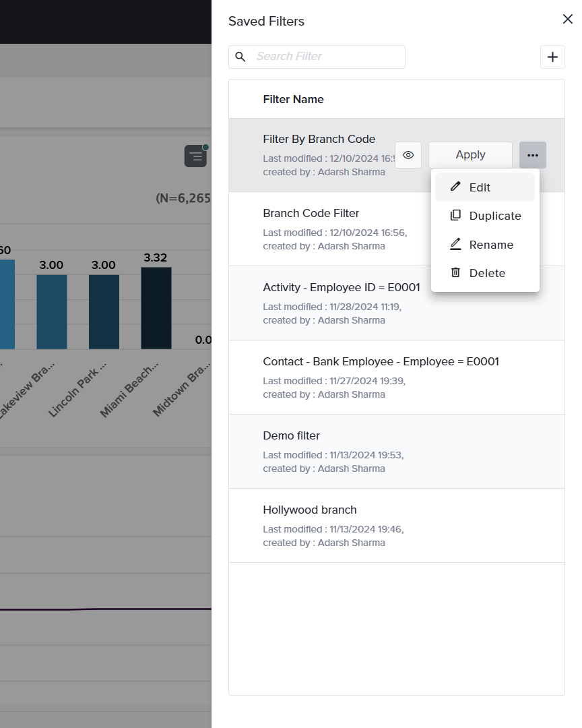Screen dimensions: 582x728
Task: Open the chart filter list icon
Action: click(195, 156)
